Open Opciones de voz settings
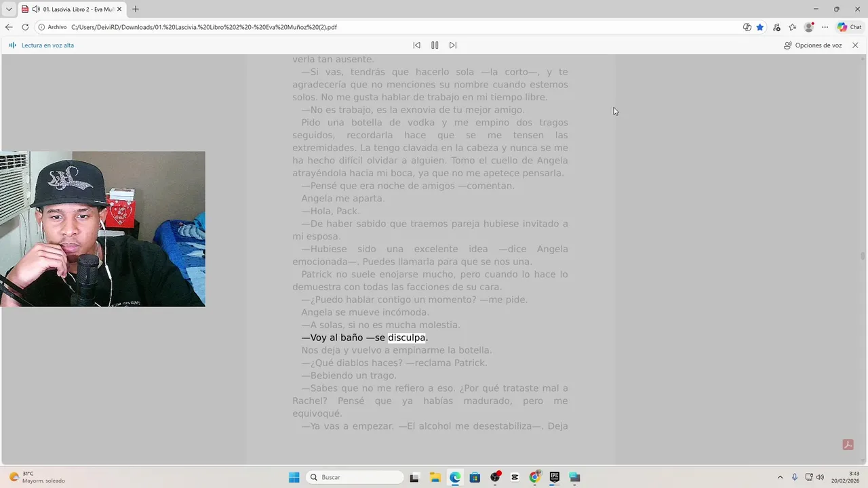Image resolution: width=868 pixels, height=488 pixels. click(x=812, y=45)
